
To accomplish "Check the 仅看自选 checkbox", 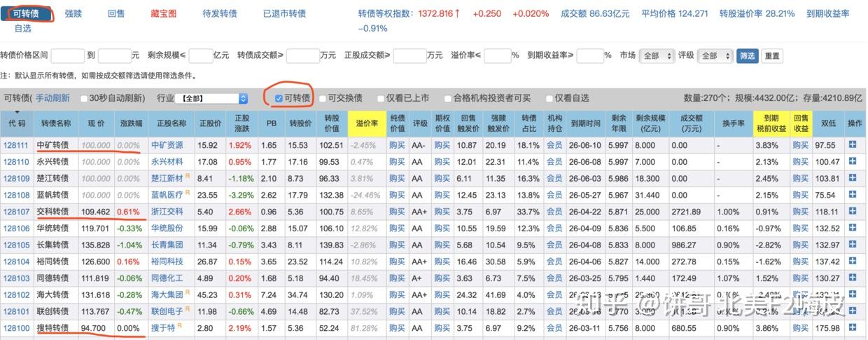I will pyautogui.click(x=549, y=99).
